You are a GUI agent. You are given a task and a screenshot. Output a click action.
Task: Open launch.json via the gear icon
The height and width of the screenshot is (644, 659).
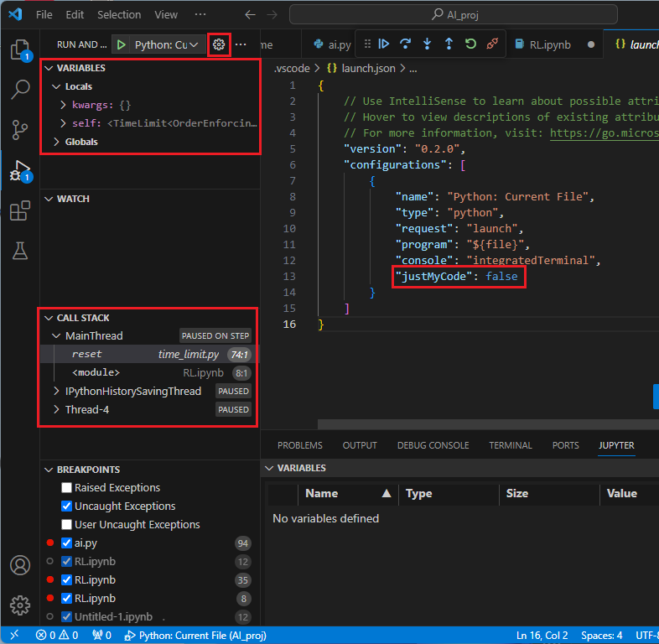pyautogui.click(x=219, y=44)
